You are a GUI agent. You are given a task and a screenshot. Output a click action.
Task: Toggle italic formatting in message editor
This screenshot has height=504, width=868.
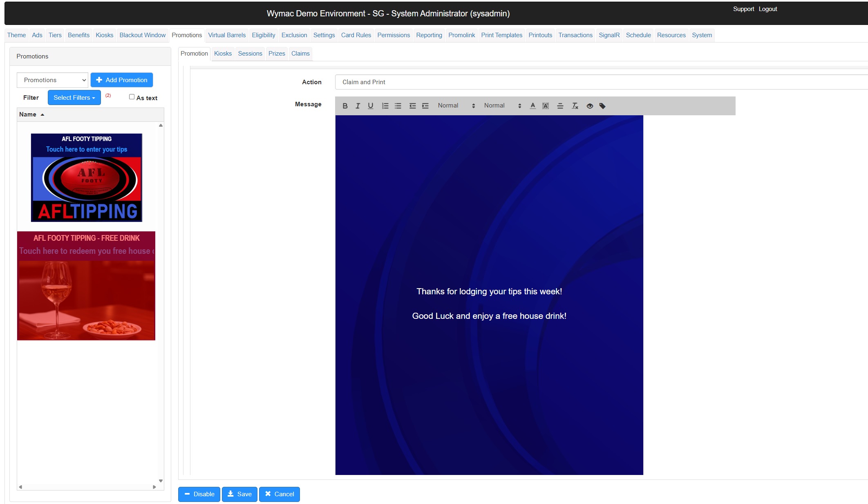tap(358, 106)
